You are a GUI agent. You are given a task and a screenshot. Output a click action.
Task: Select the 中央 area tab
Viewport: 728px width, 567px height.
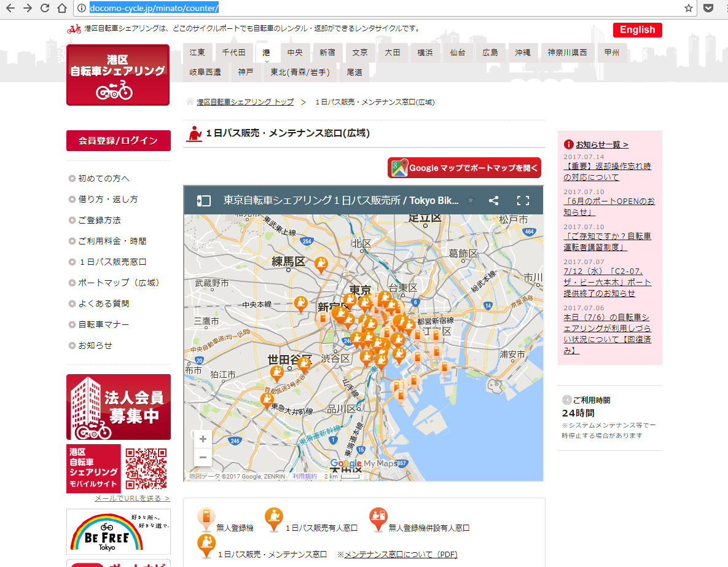(295, 52)
